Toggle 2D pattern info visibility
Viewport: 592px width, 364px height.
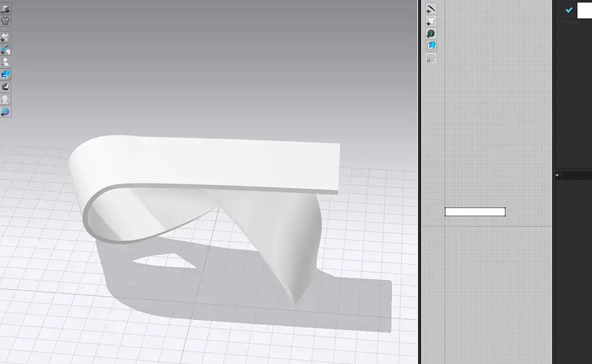tap(431, 34)
